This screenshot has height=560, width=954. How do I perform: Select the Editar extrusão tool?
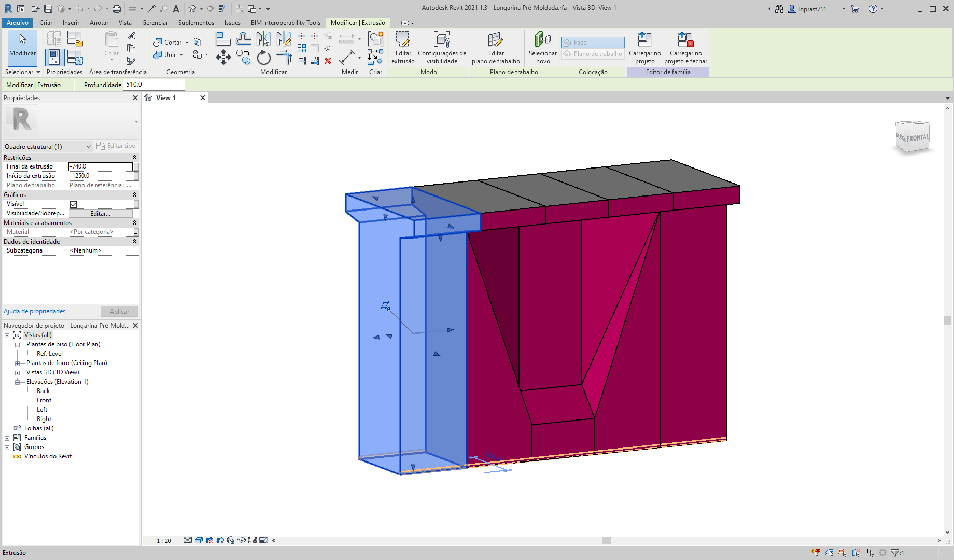click(403, 47)
